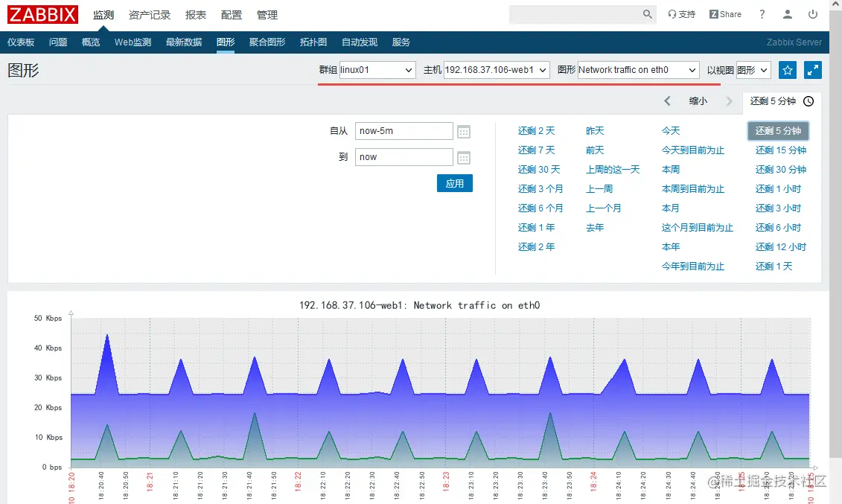The image size is (842, 504).
Task: Select the 还剩 6 个月 preset
Action: click(540, 208)
